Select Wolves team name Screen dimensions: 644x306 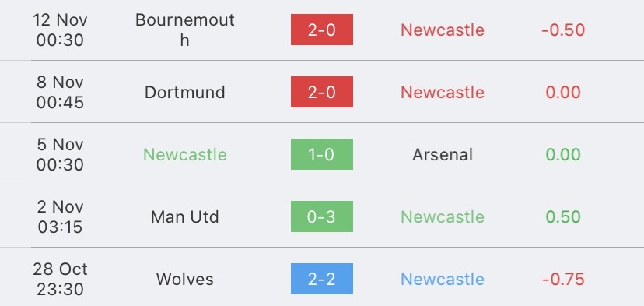click(185, 279)
